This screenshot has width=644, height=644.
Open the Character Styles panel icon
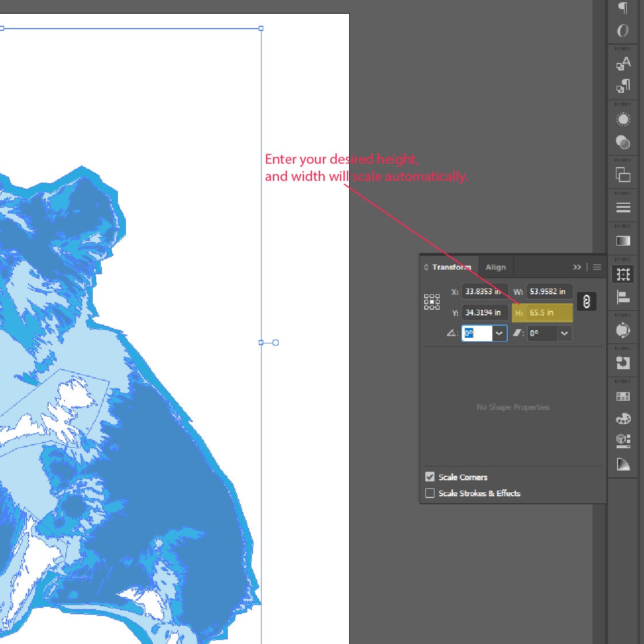tap(623, 63)
